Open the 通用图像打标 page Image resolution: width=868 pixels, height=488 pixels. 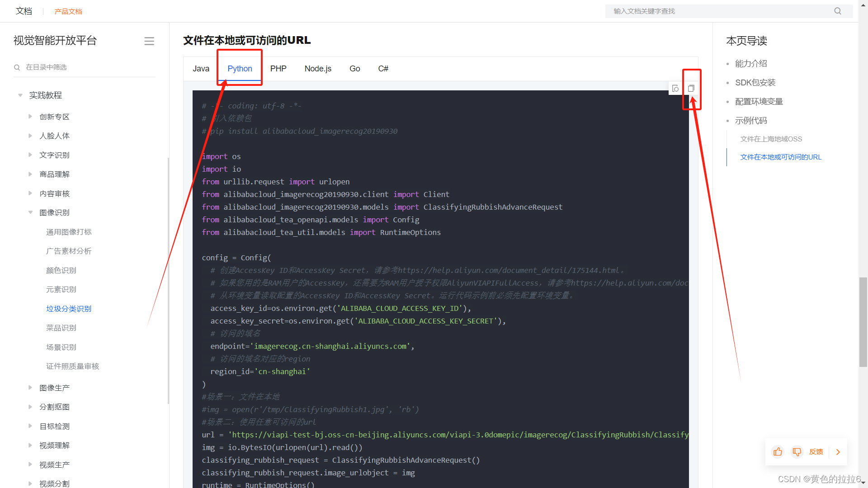(69, 232)
